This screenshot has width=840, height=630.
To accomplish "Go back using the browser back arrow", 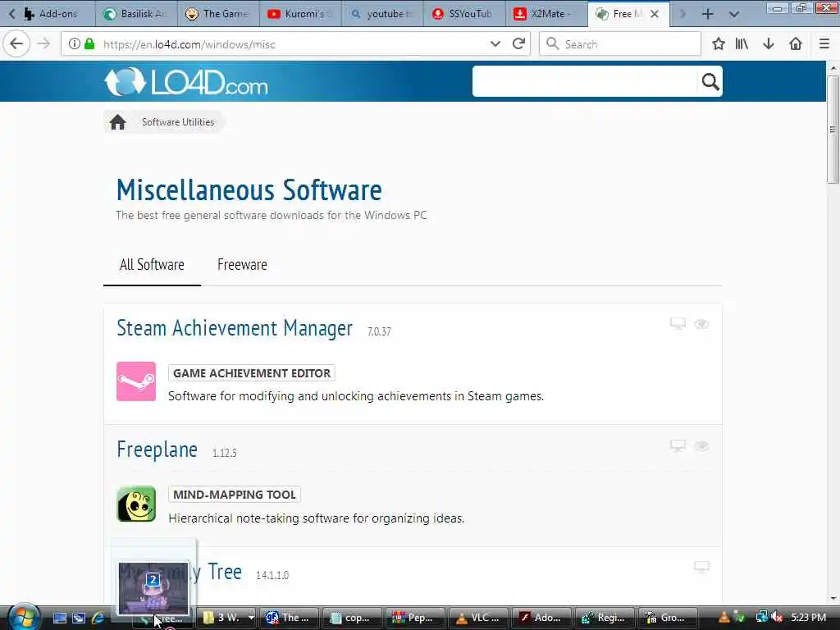I will [x=16, y=44].
